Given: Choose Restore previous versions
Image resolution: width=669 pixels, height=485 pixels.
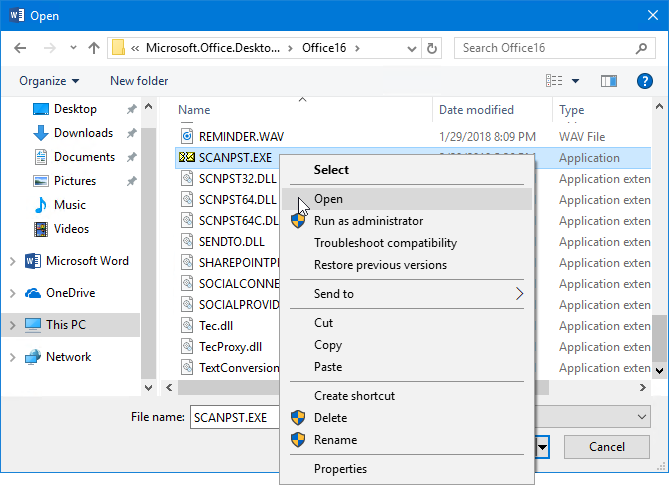Looking at the screenshot, I should point(407,265).
